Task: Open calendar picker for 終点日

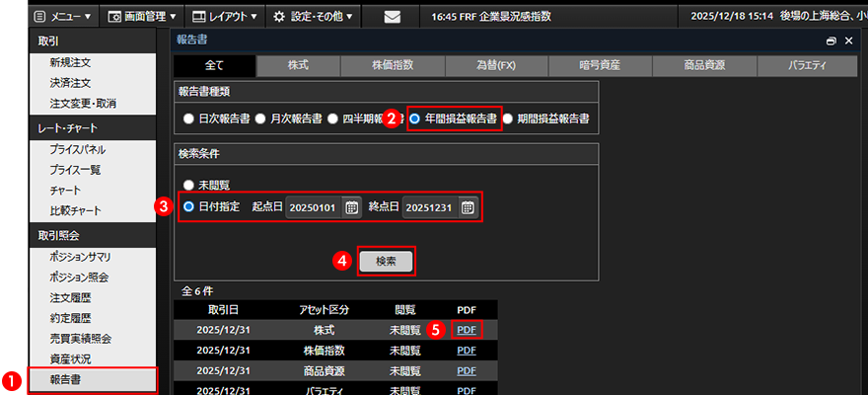Action: tap(468, 207)
